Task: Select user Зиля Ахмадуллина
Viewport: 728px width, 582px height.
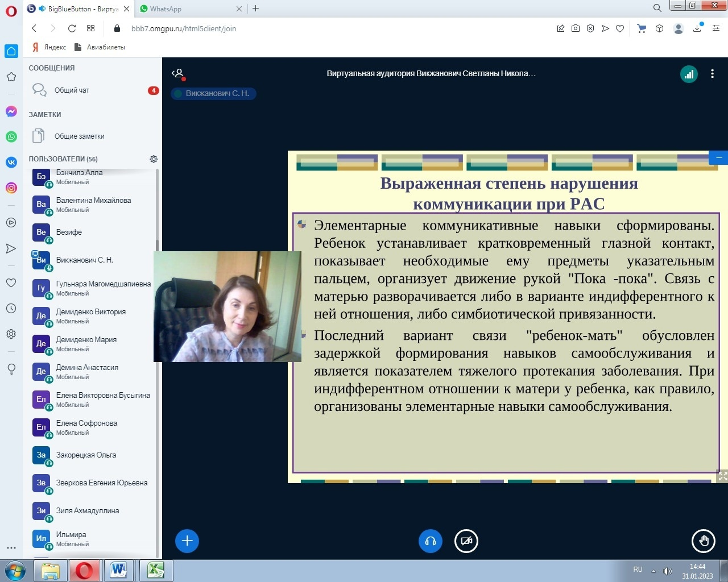Action: point(93,510)
